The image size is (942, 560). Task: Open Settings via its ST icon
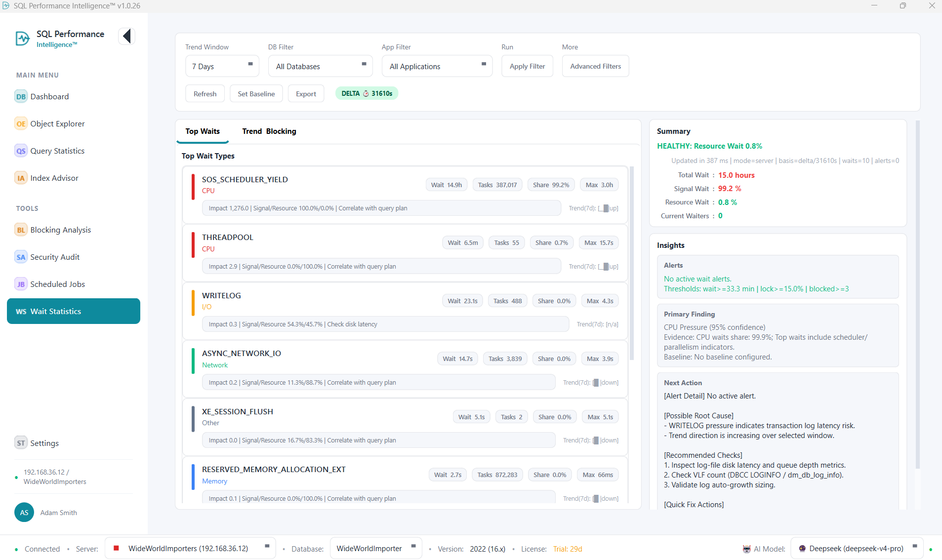coord(21,443)
